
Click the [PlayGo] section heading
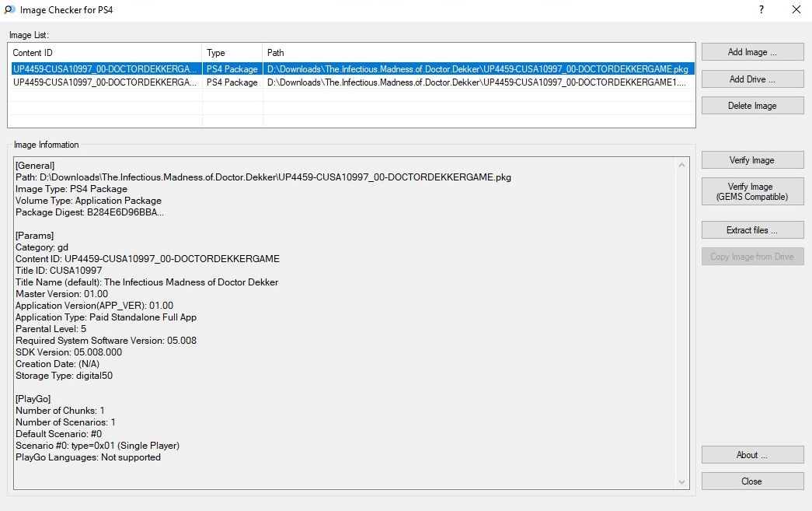33,398
